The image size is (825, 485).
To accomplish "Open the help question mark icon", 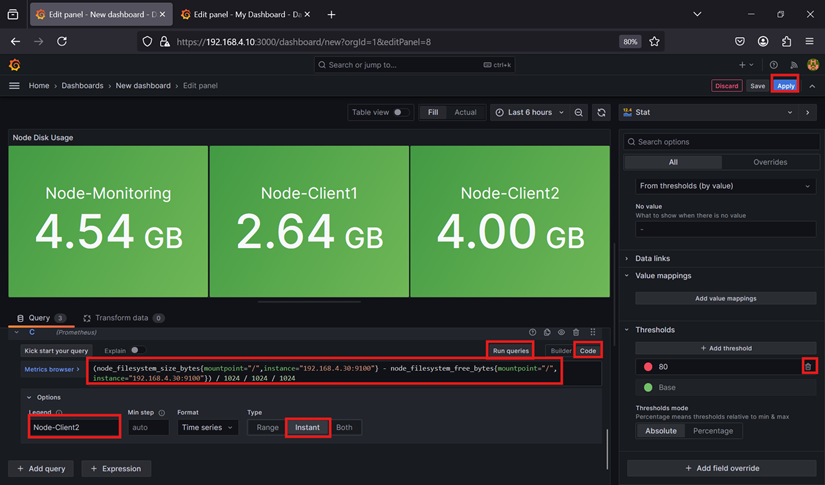I will point(773,65).
